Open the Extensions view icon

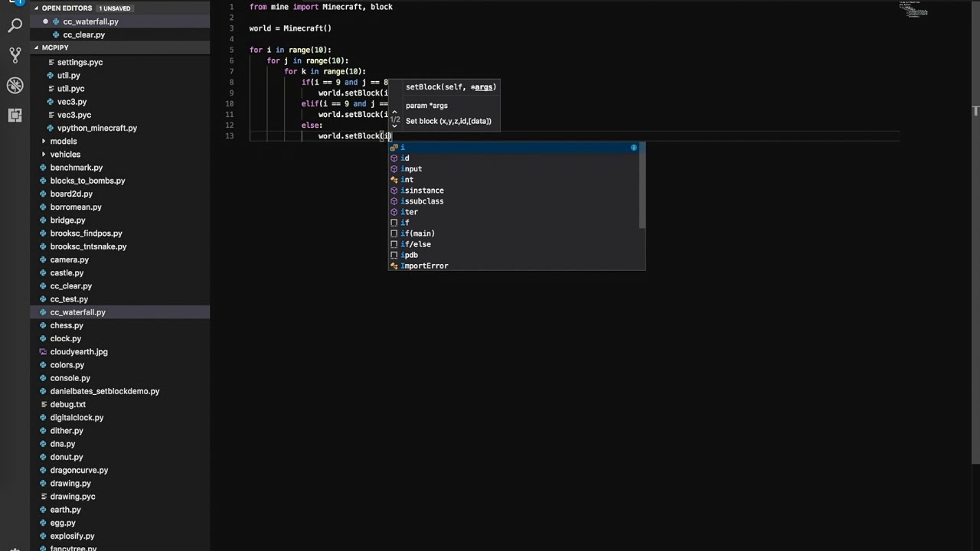pos(15,115)
